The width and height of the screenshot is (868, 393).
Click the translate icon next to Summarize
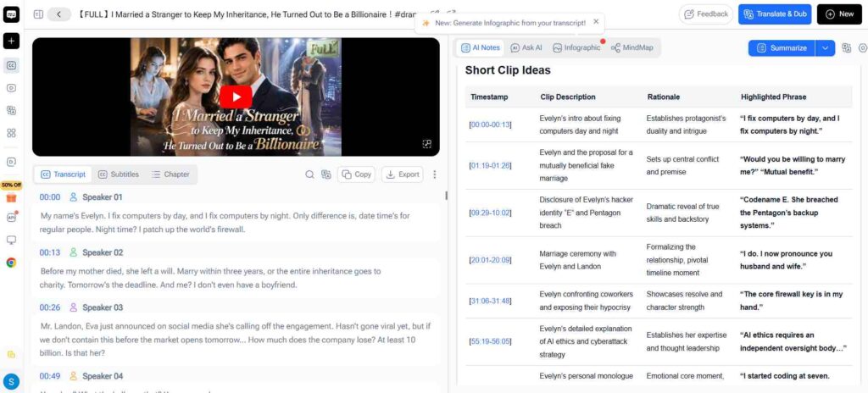pos(847,47)
